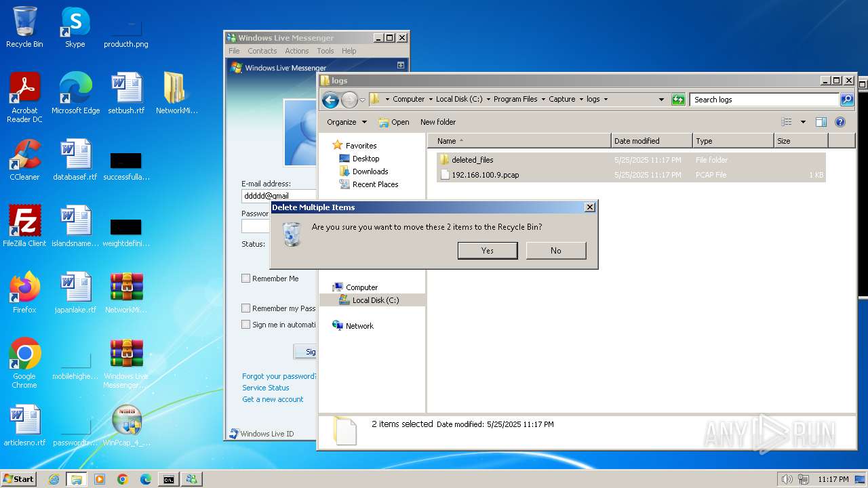This screenshot has width=868, height=488.
Task: Select the 192.168.100.9.pcap file
Action: pyautogui.click(x=631, y=175)
